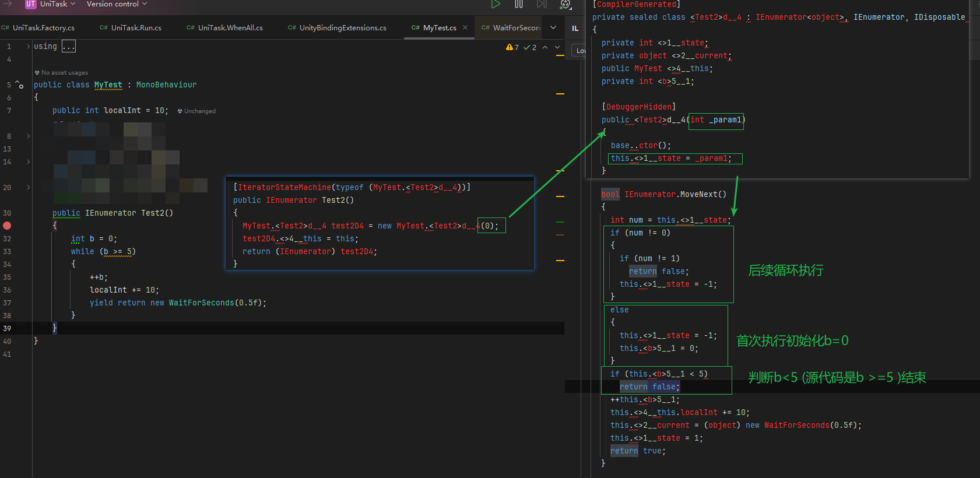980x478 pixels.
Task: Click the 'Unchanged' inlay hint next to localInt
Action: click(196, 111)
